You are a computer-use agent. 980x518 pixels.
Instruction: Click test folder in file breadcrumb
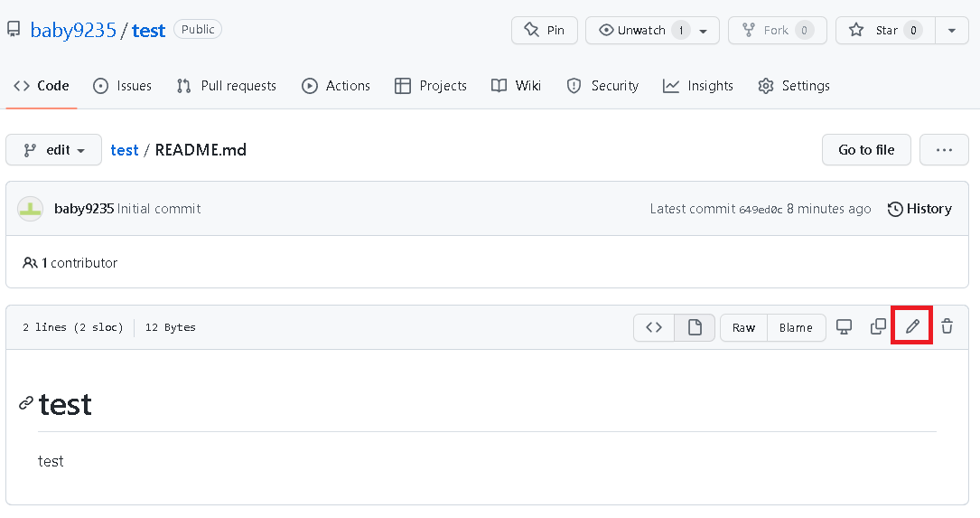coord(125,150)
